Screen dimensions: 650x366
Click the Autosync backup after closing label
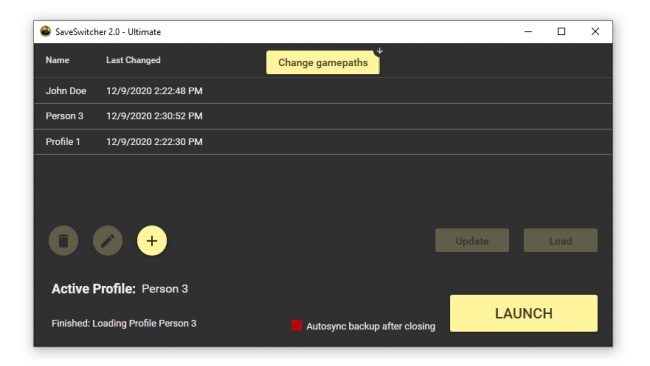coord(371,326)
